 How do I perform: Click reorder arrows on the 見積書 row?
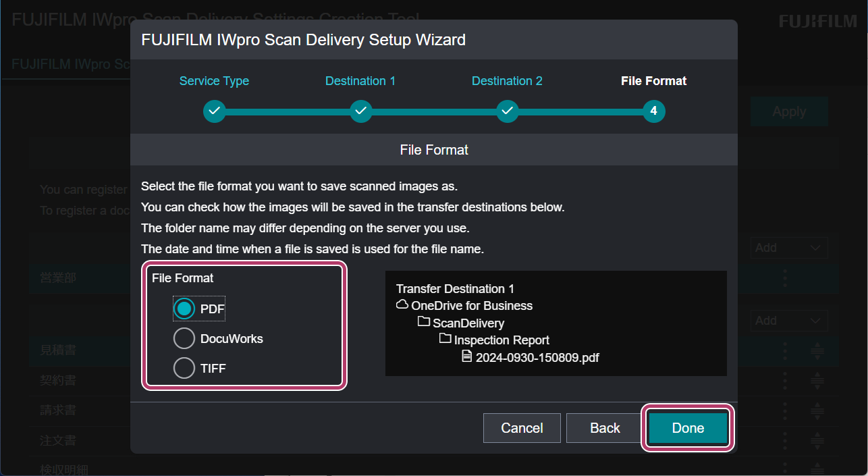point(817,351)
